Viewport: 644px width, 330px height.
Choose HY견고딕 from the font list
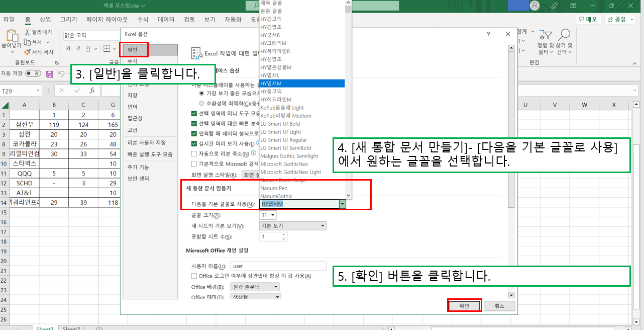271,19
